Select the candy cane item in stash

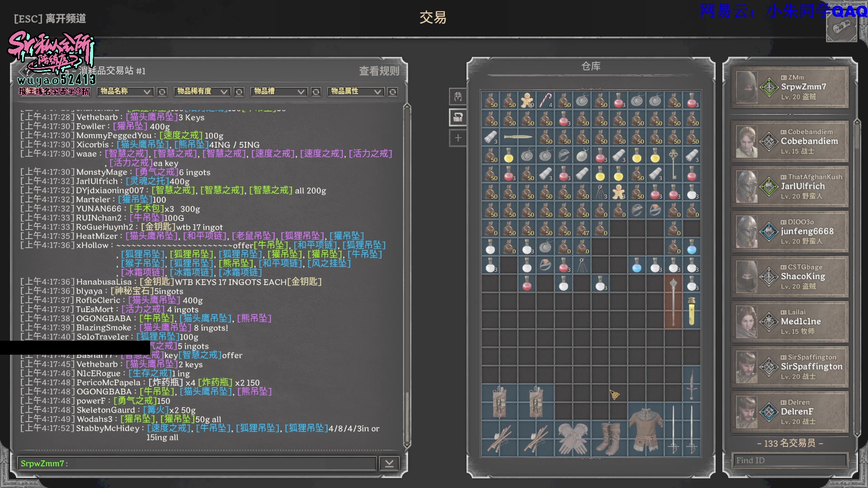[545, 100]
